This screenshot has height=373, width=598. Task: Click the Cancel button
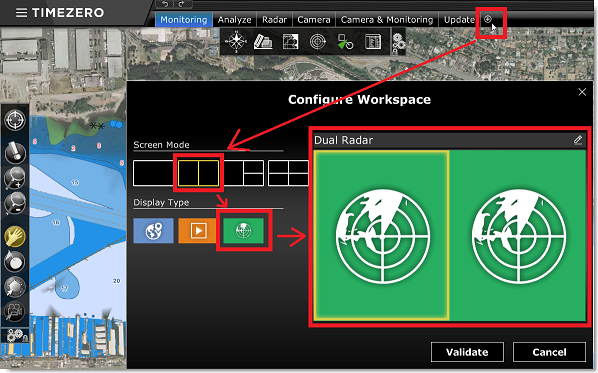coord(549,352)
